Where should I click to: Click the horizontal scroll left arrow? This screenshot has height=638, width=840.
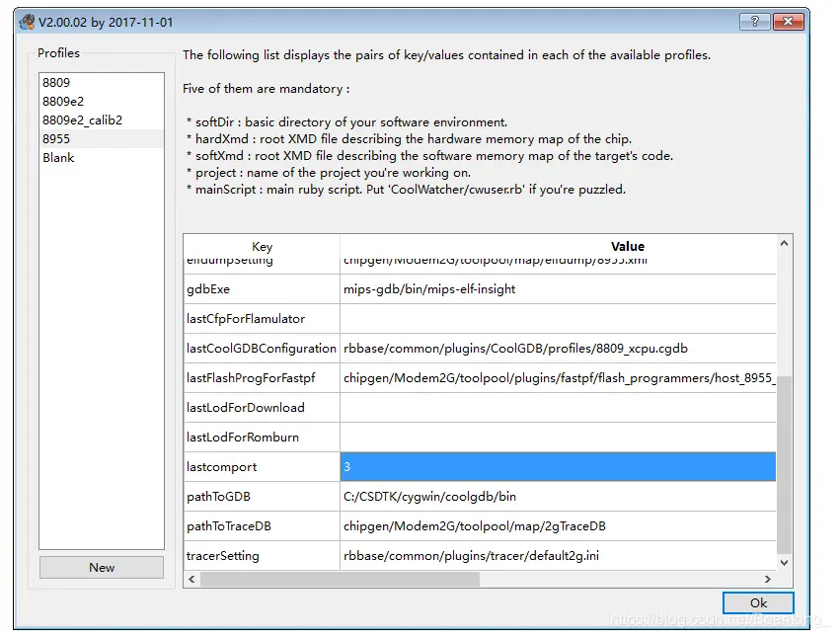[x=191, y=579]
